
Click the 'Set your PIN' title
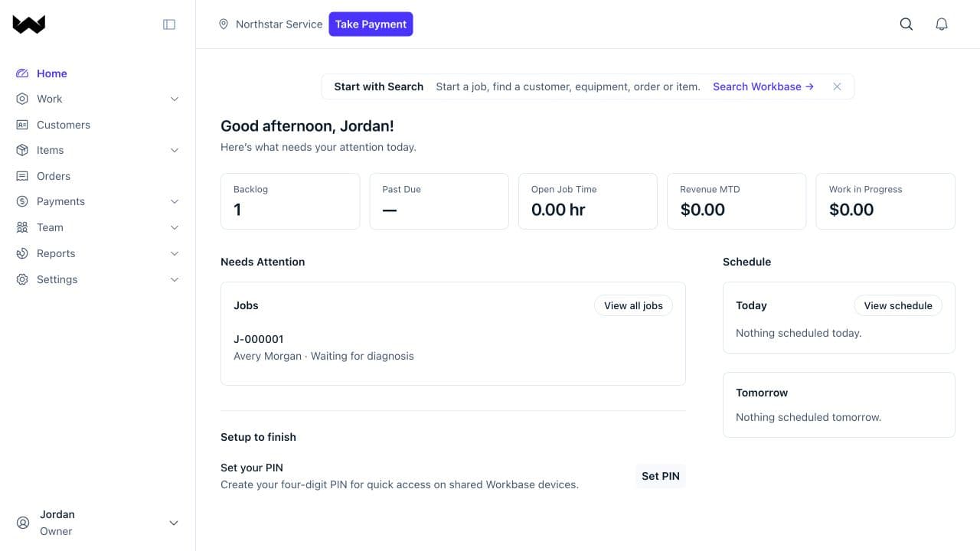tap(252, 468)
